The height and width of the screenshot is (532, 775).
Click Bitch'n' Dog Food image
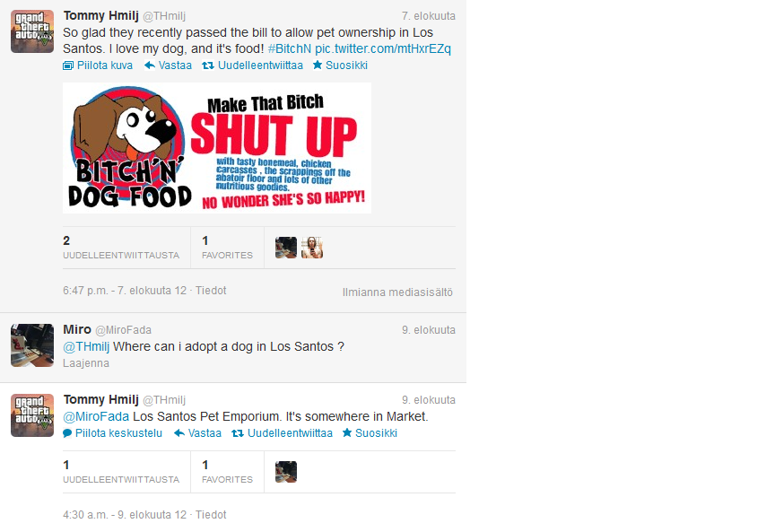tap(217, 148)
